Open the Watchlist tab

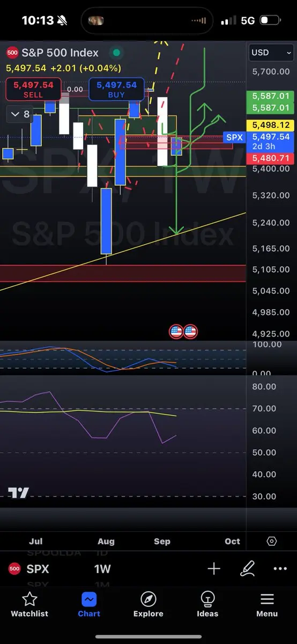[x=29, y=604]
